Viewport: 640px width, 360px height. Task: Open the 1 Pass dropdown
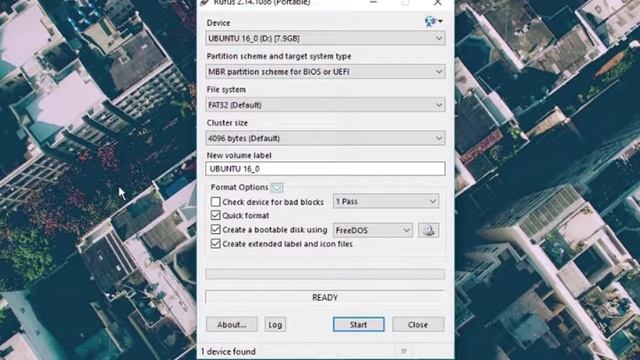[x=386, y=201]
